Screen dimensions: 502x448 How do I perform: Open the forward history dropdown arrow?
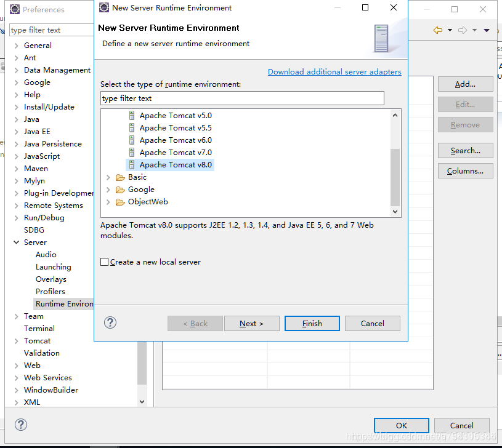click(474, 30)
